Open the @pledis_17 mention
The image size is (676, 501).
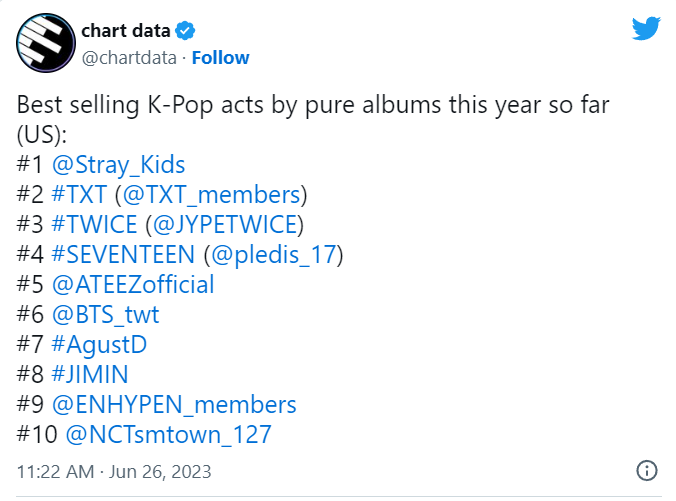click(273, 255)
